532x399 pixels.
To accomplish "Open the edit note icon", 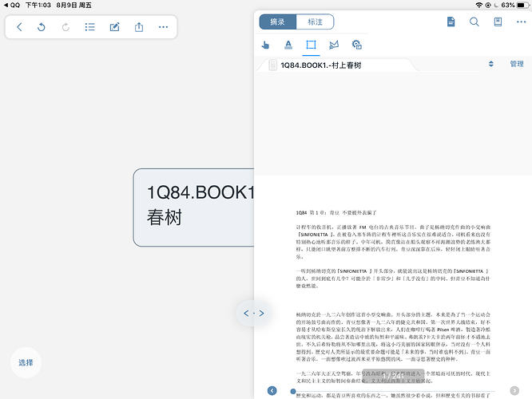I will coord(115,27).
